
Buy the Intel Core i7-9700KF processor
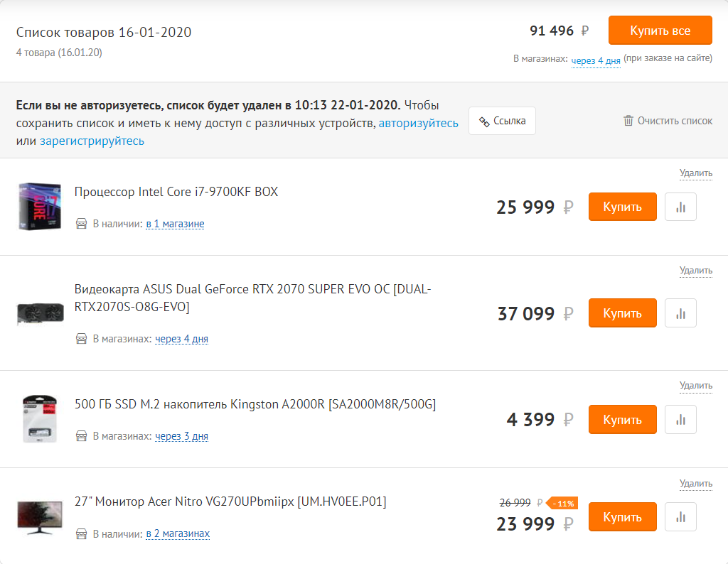pyautogui.click(x=622, y=207)
